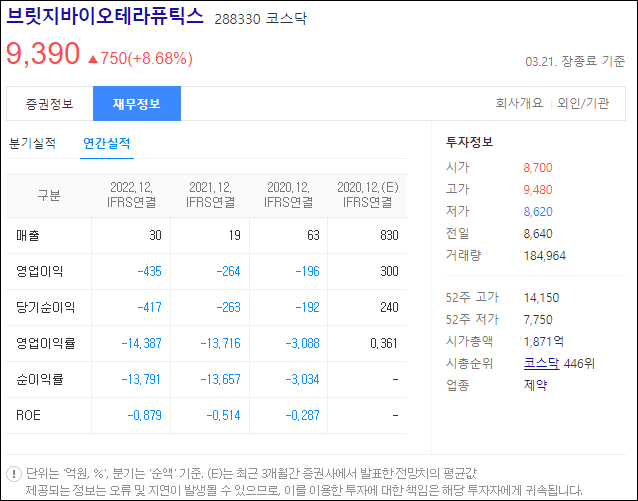This screenshot has width=638, height=501.
Task: Click the 영업이익률 row label
Action: click(x=46, y=343)
